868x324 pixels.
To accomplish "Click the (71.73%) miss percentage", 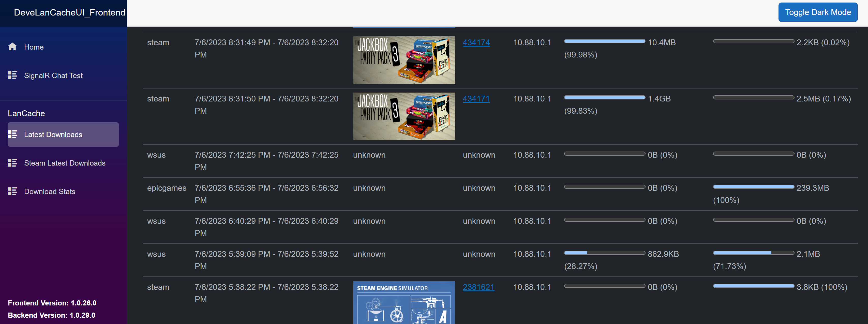I will coord(729,266).
